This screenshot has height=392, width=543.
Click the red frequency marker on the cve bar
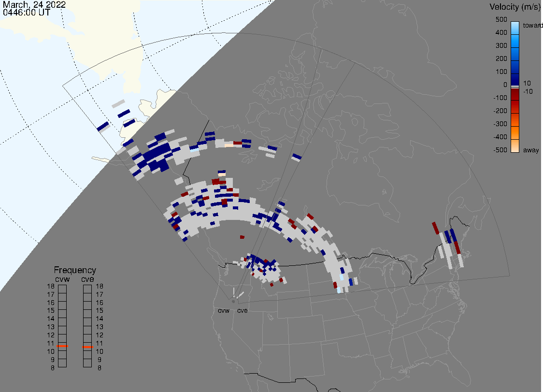pyautogui.click(x=87, y=347)
